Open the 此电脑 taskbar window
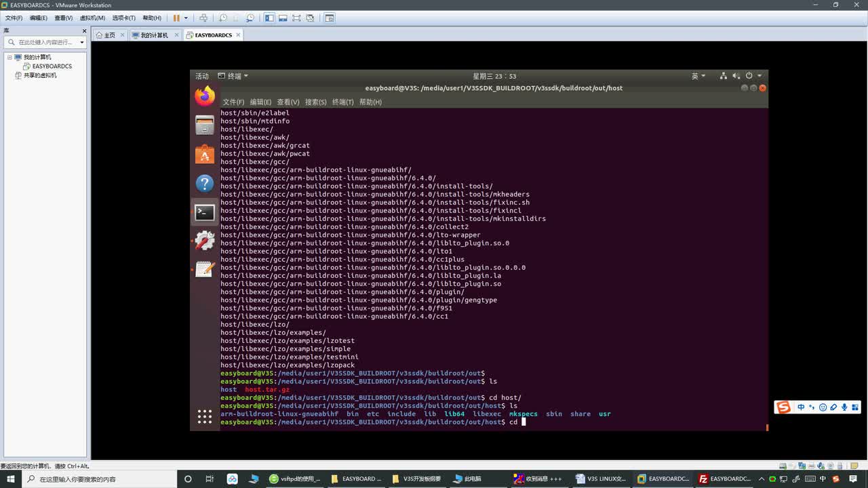This screenshot has height=488, width=868. pyautogui.click(x=478, y=479)
